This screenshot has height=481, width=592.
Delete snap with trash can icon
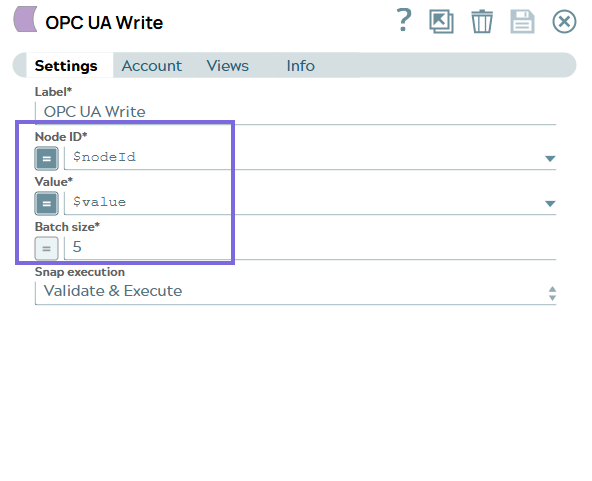pos(482,22)
